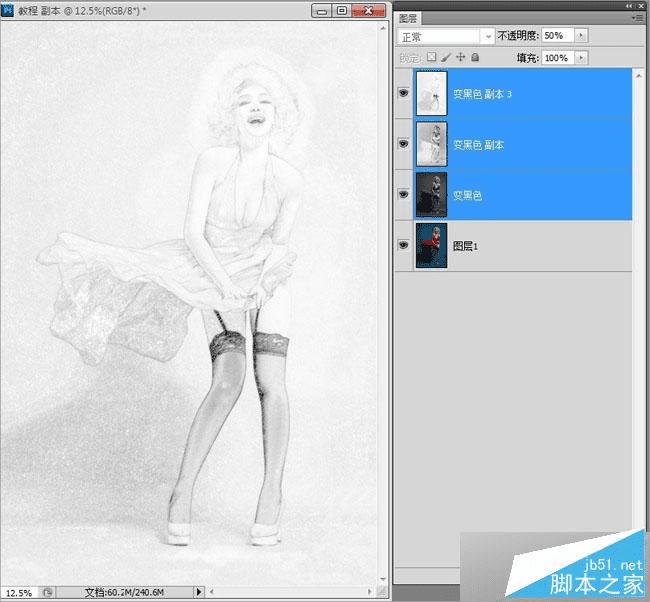Select the 图层1 layer name
Viewport: 650px width, 602px height.
click(x=465, y=246)
